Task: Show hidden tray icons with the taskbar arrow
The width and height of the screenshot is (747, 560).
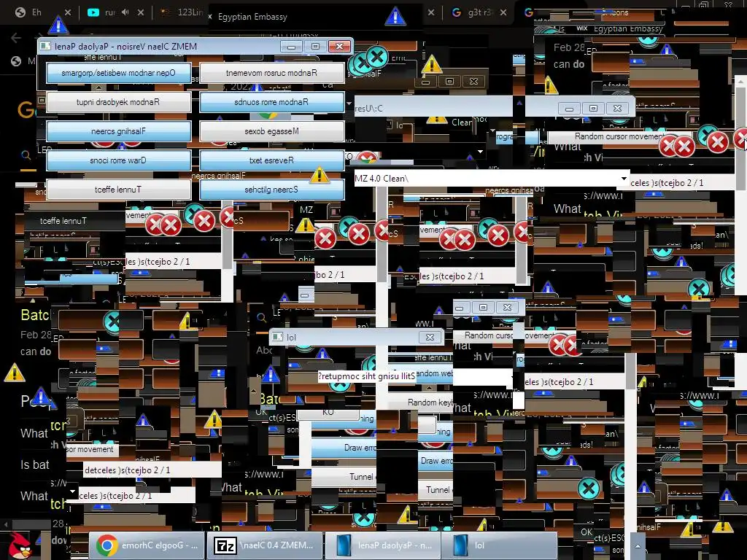Action: (638, 545)
